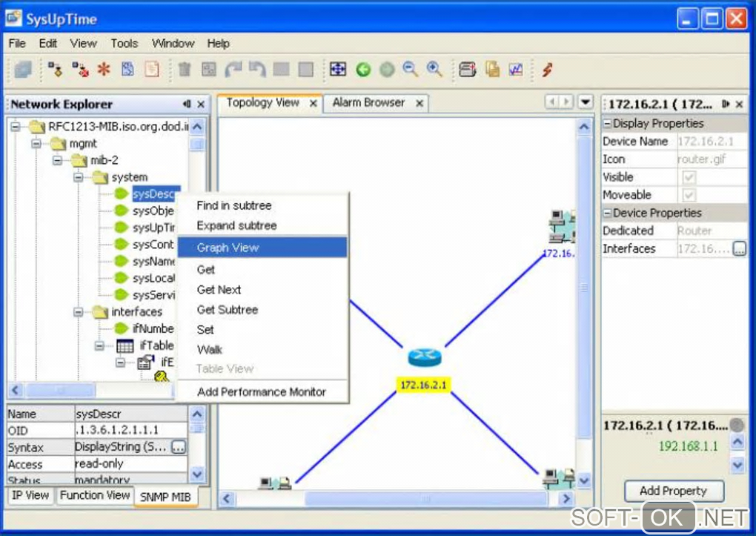Click the redo arrow toolbar icon
Image resolution: width=756 pixels, height=536 pixels.
click(x=233, y=70)
